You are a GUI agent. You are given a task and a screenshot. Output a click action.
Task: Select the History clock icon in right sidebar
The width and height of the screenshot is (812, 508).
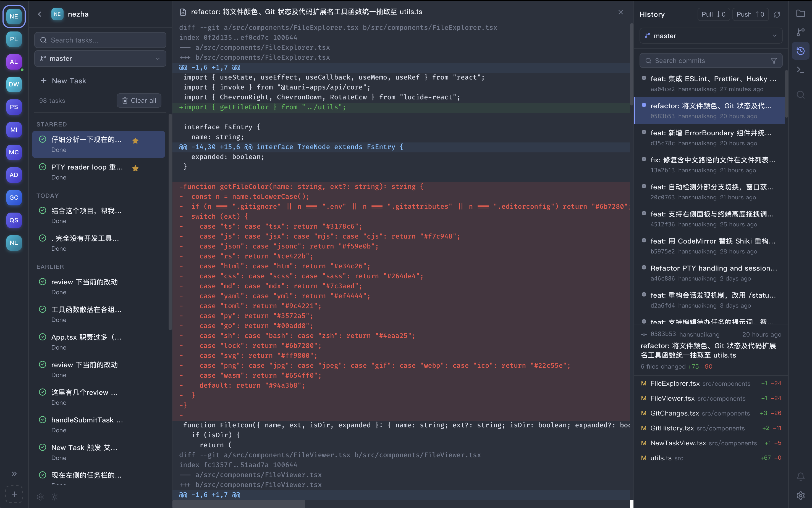coord(800,51)
